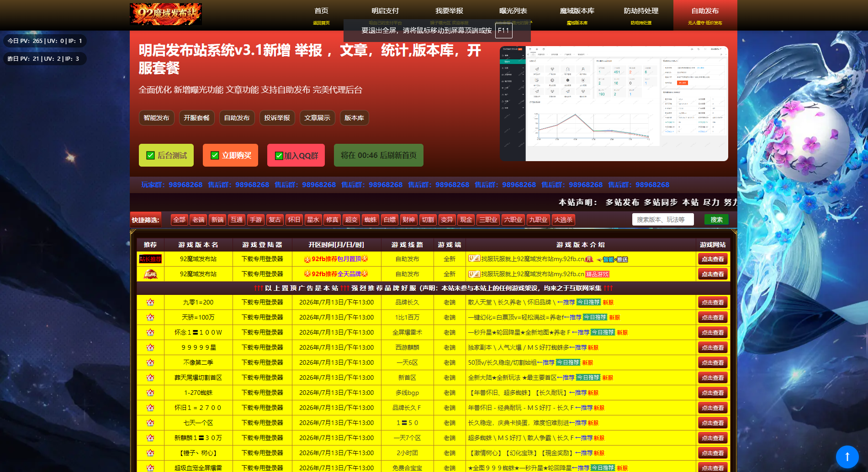
Task: Select the 新端 quick filter
Action: point(217,220)
